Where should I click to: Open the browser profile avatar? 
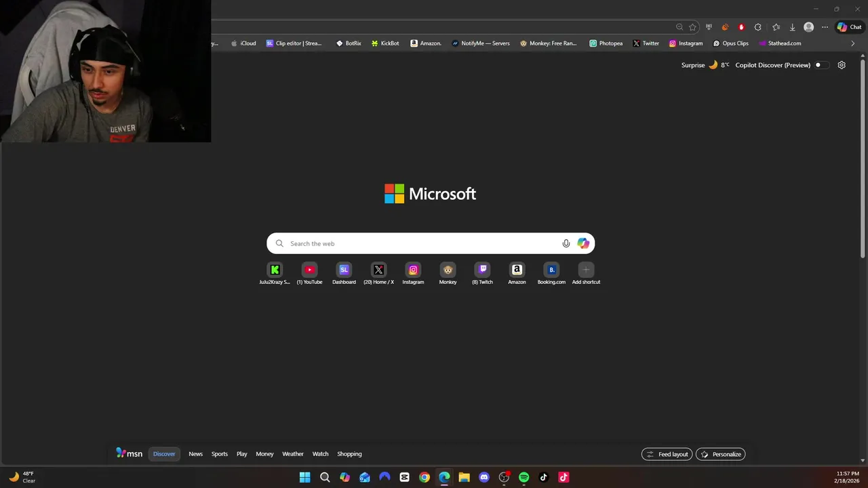[808, 27]
